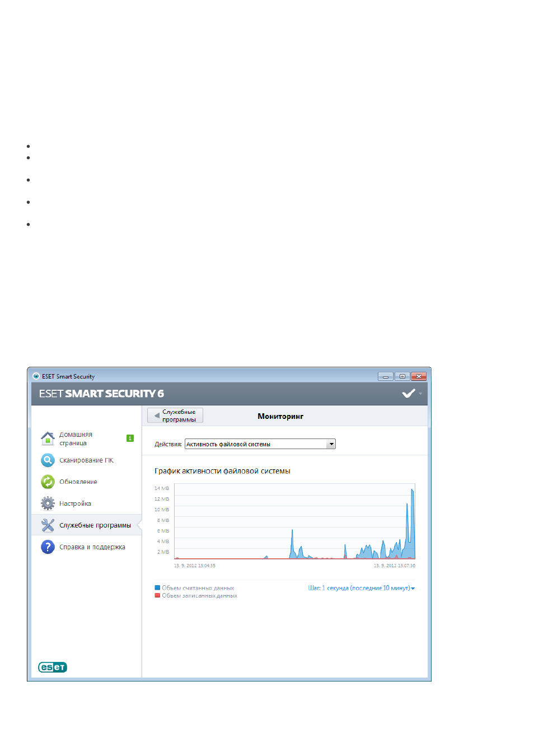This screenshot has height=756, width=534.
Task: Select Служебные программы in sidebar
Action: click(x=95, y=525)
